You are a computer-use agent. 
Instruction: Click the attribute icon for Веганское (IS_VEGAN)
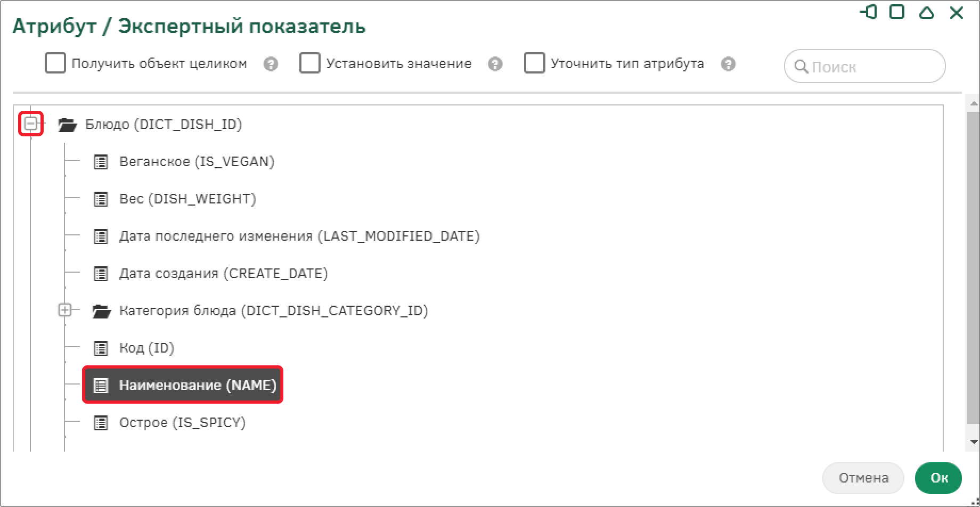point(101,162)
